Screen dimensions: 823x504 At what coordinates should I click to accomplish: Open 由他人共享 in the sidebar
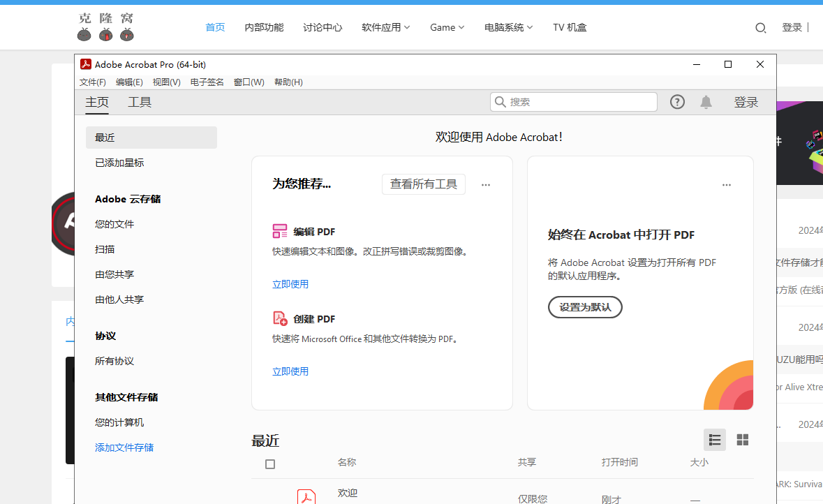coord(119,299)
